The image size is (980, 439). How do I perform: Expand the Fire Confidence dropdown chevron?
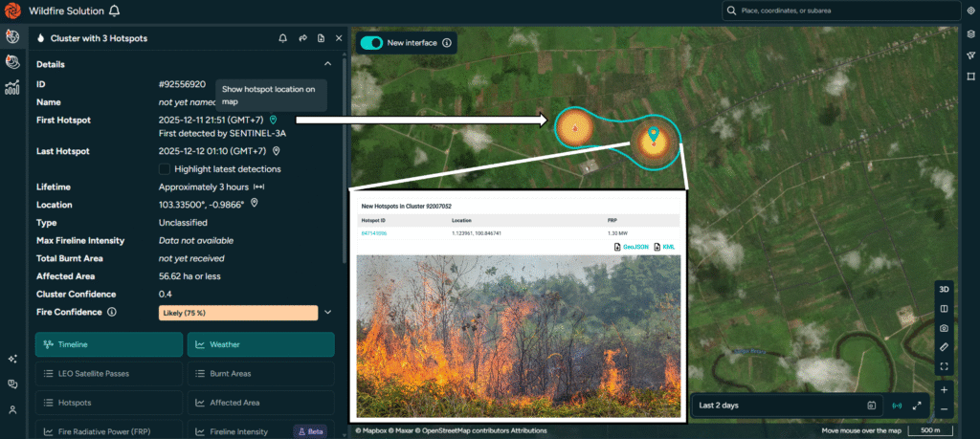point(328,312)
